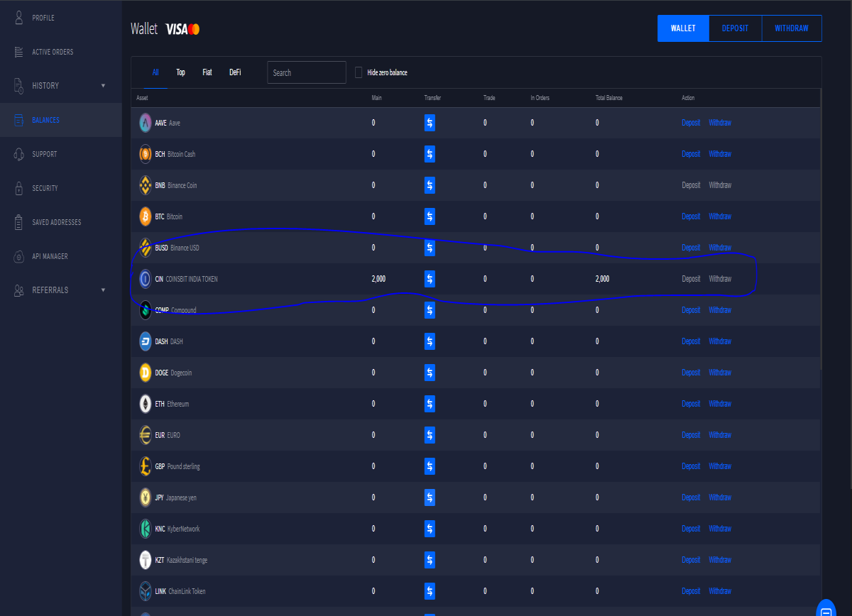Click the top DEPOSIT button
The image size is (852, 616).
[x=735, y=28]
